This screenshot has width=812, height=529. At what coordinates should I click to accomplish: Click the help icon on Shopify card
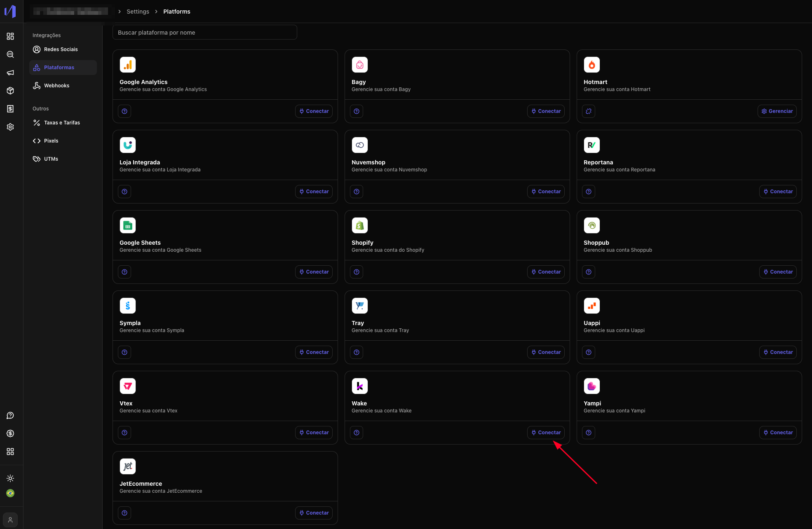coord(357,272)
